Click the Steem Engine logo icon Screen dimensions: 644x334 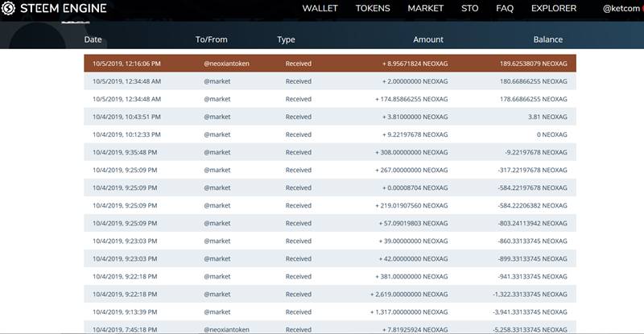8,8
